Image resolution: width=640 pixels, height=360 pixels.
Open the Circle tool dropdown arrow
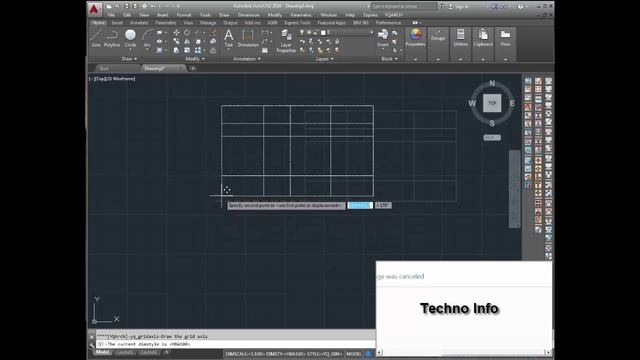pos(130,50)
